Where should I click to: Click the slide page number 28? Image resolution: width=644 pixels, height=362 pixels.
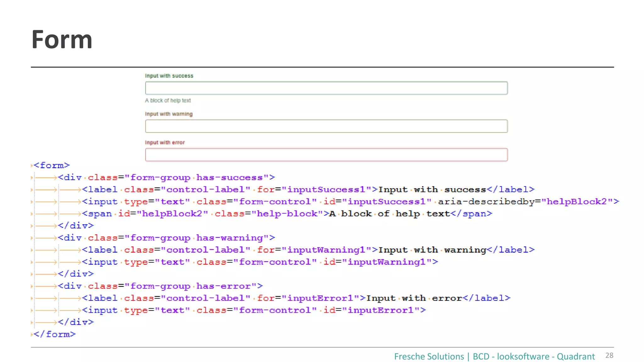point(609,355)
